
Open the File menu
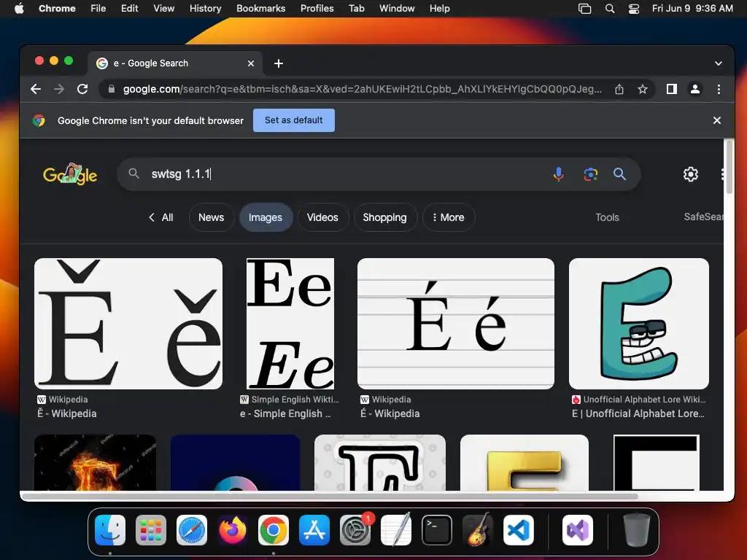tap(98, 9)
